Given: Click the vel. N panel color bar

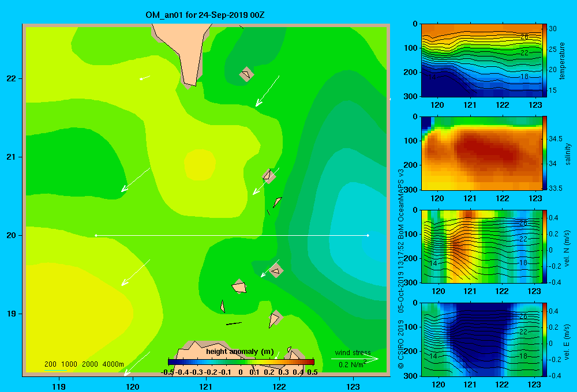Looking at the screenshot, I should (544, 246).
